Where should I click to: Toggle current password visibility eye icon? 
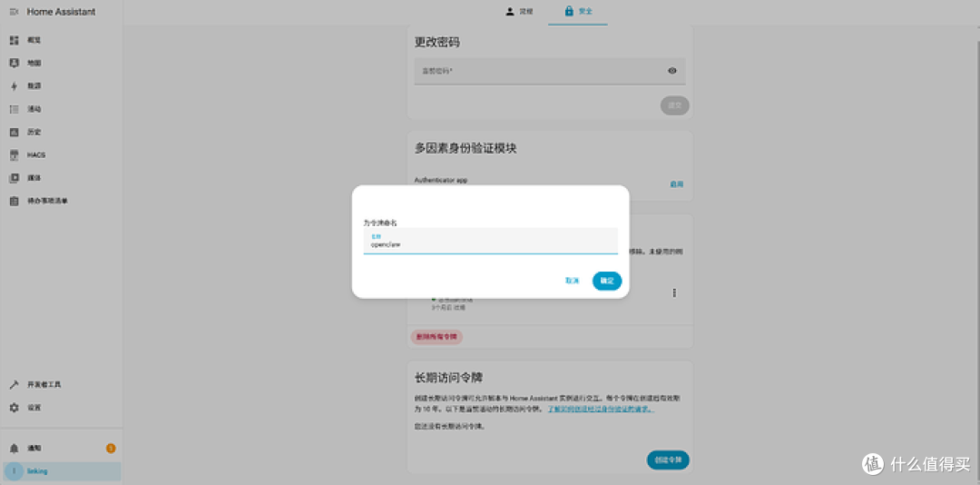click(672, 71)
